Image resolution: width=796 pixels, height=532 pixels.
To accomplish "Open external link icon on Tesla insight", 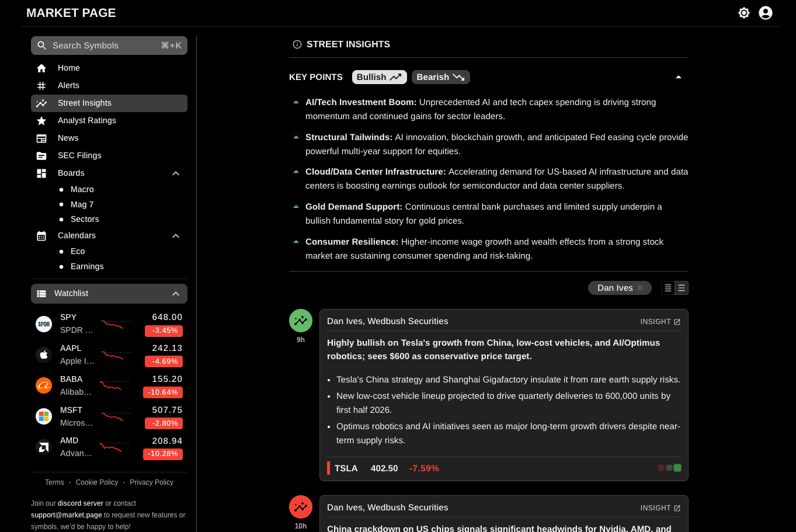I will click(677, 322).
